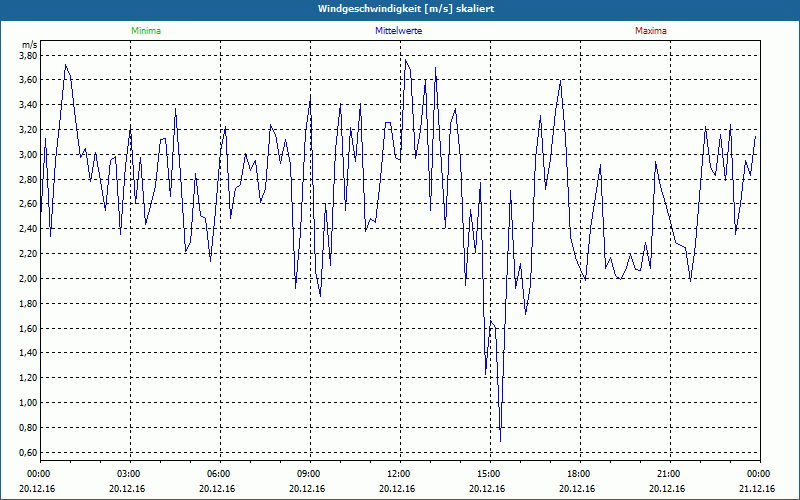Click the 18:00 time axis label

(580, 474)
